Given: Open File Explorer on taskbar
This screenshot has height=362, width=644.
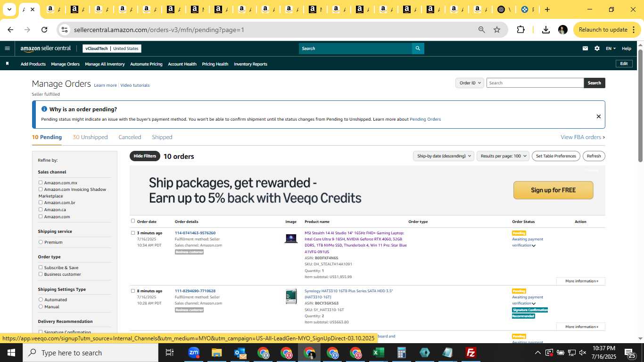Looking at the screenshot, I should pyautogui.click(x=216, y=353).
